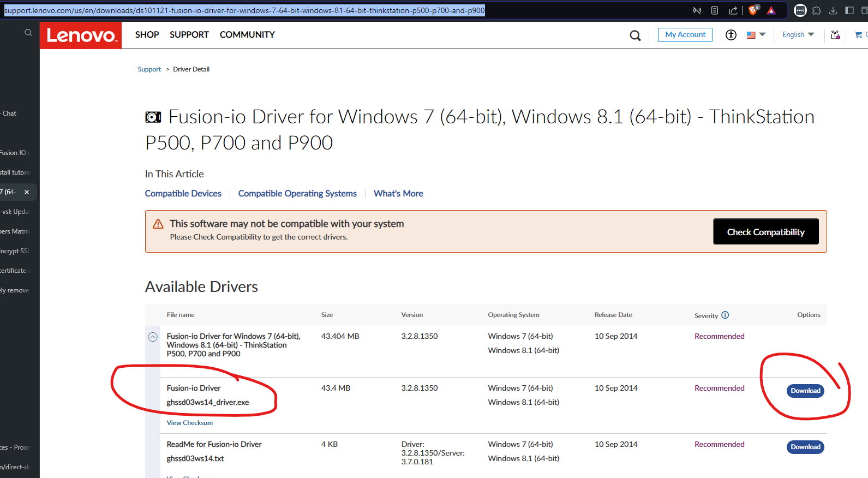Jump to Compatible Devices section
868x478 pixels.
(183, 194)
